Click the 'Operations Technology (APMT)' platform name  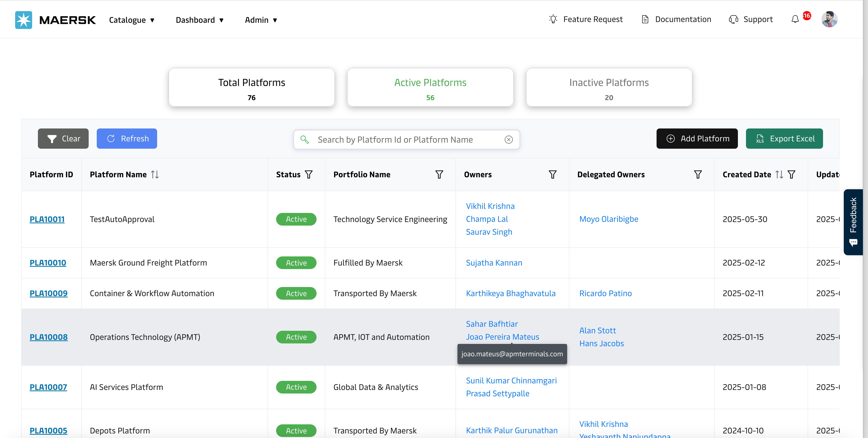pyautogui.click(x=145, y=337)
